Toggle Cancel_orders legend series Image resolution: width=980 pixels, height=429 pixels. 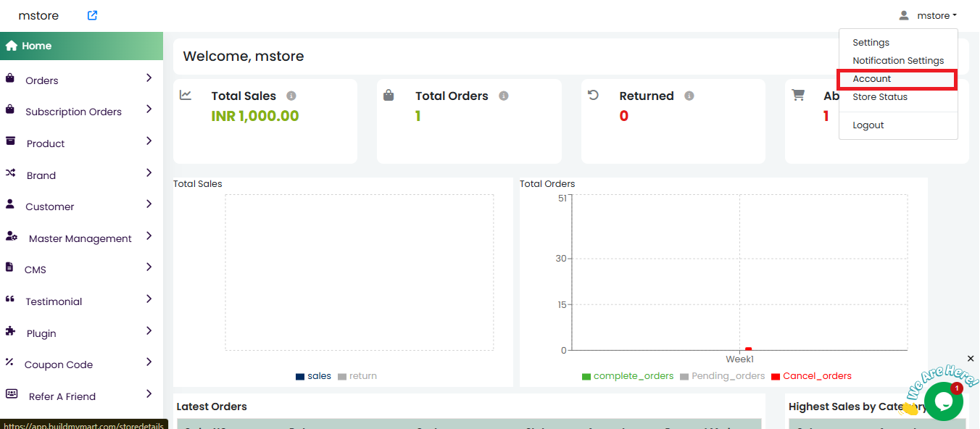(810, 376)
